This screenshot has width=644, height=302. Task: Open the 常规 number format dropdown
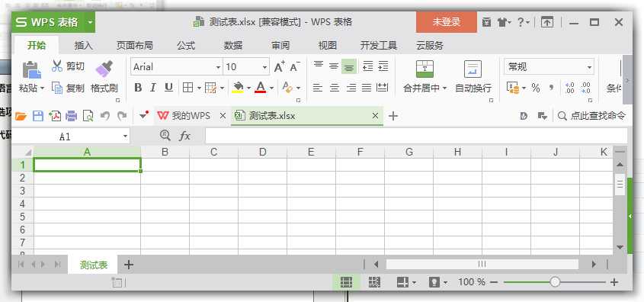(x=590, y=67)
